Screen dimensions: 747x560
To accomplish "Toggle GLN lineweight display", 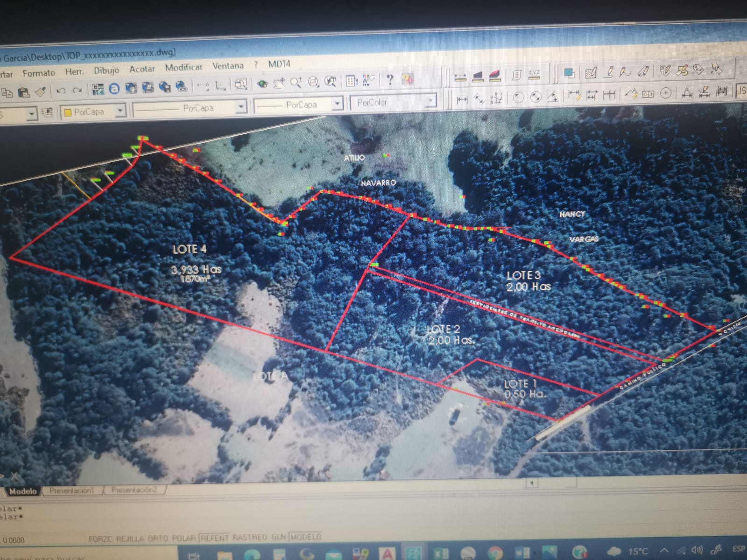I will (x=278, y=537).
